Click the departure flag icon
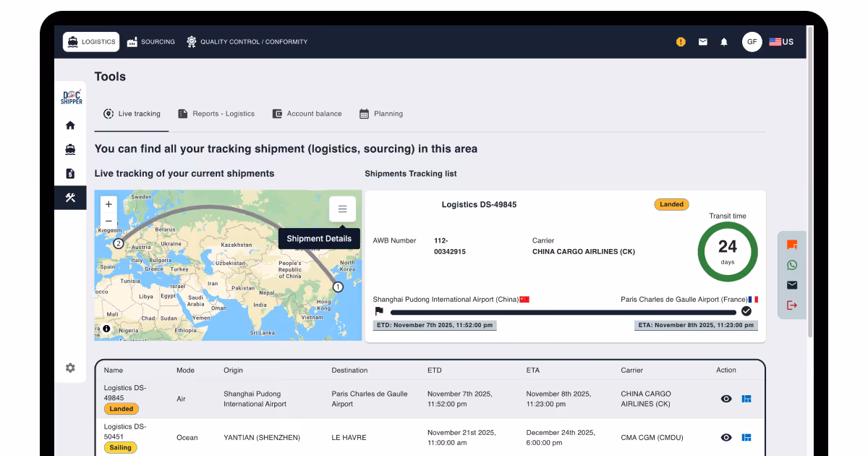This screenshot has width=868, height=456. (379, 311)
